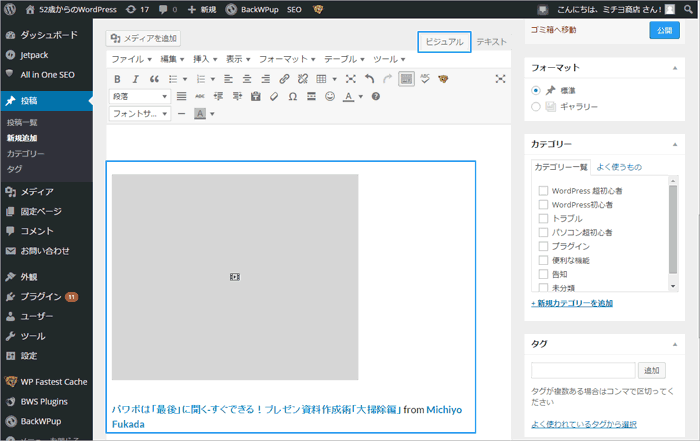Insert a table with table icon
The image size is (700, 441).
[321, 79]
